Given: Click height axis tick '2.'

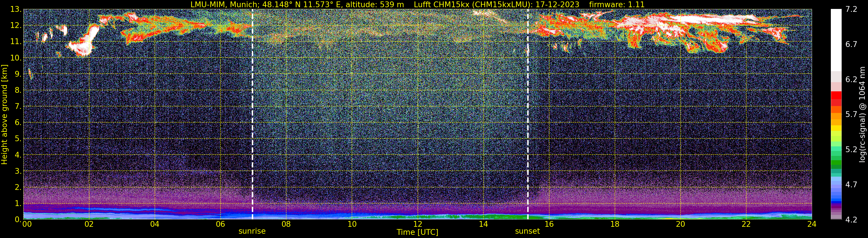Looking at the screenshot, I should [x=18, y=188].
